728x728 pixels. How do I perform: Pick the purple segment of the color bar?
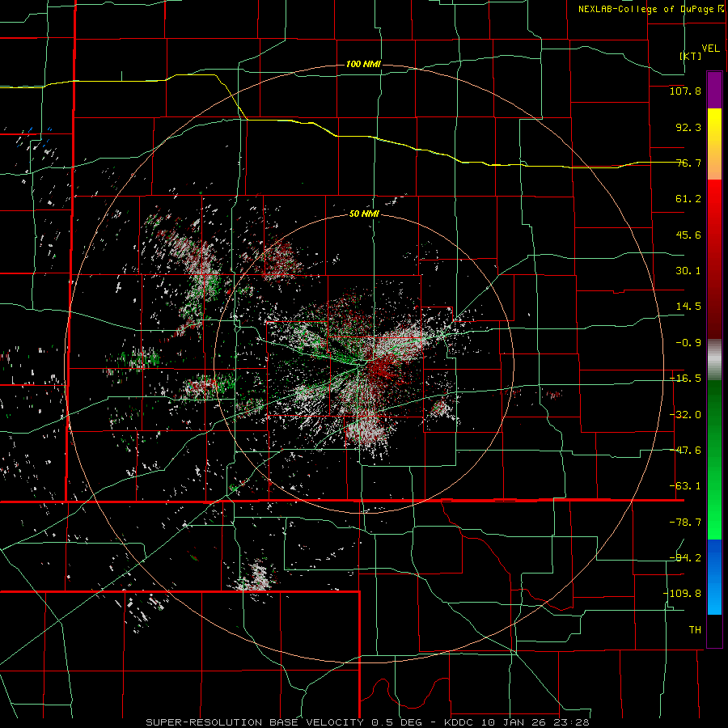point(714,90)
